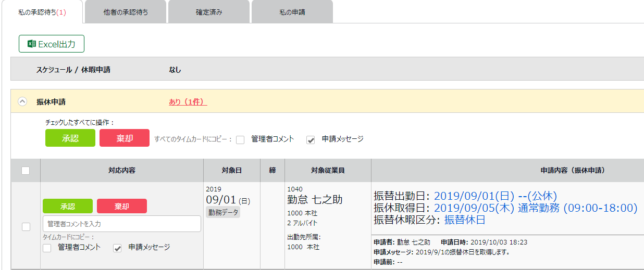
Task: Open the あり（1件）link
Action: pos(188,102)
